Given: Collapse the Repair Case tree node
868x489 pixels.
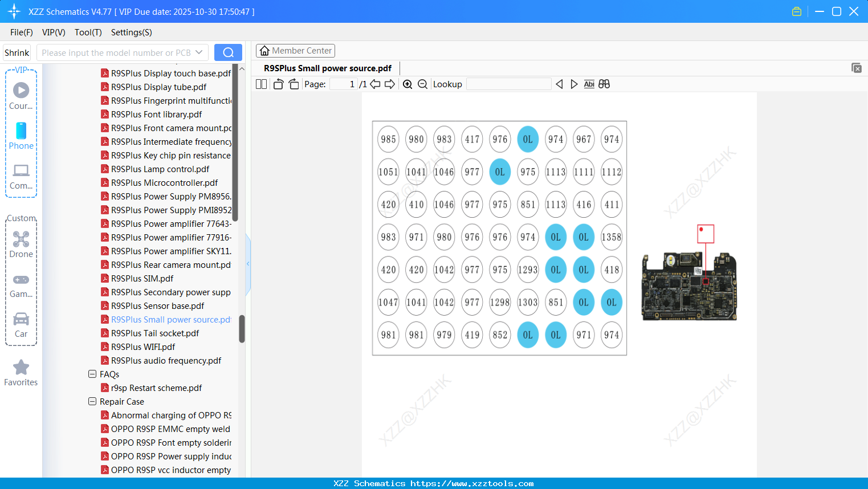Looking at the screenshot, I should (x=92, y=402).
